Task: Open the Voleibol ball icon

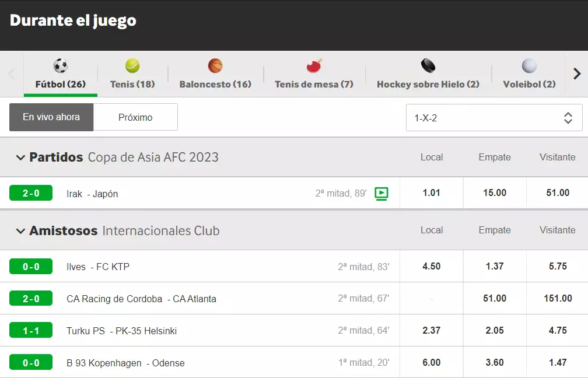Action: [529, 65]
